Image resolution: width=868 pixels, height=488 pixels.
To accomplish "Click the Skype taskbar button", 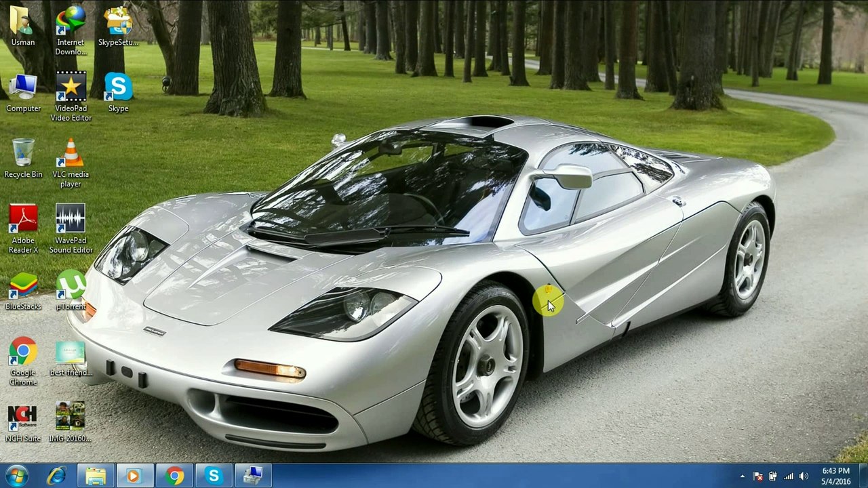I will pos(214,476).
